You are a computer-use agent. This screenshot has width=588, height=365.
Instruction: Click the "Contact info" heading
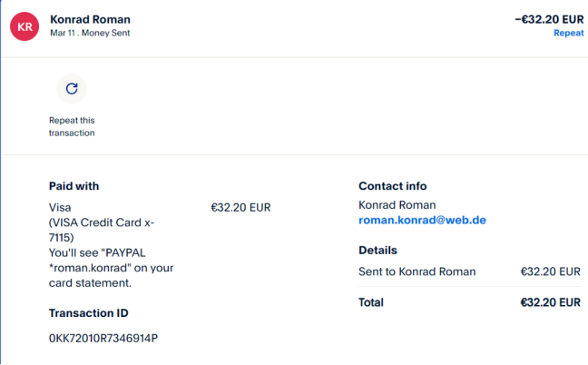[393, 186]
